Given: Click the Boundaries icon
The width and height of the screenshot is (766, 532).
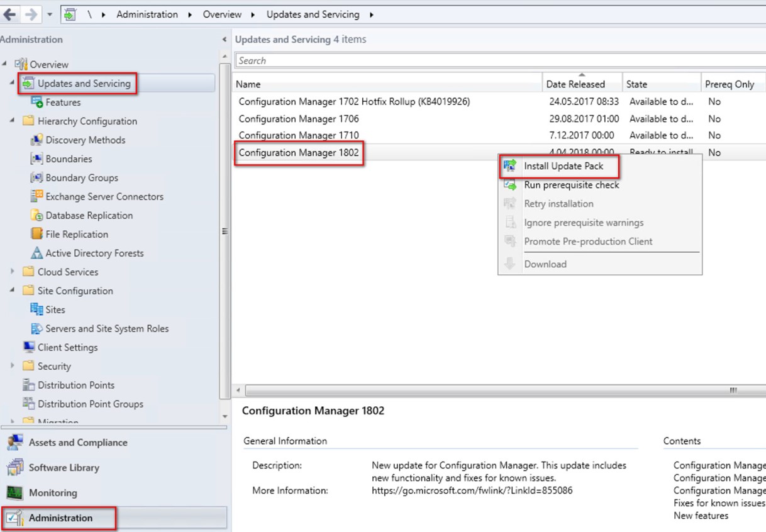Looking at the screenshot, I should 36,158.
